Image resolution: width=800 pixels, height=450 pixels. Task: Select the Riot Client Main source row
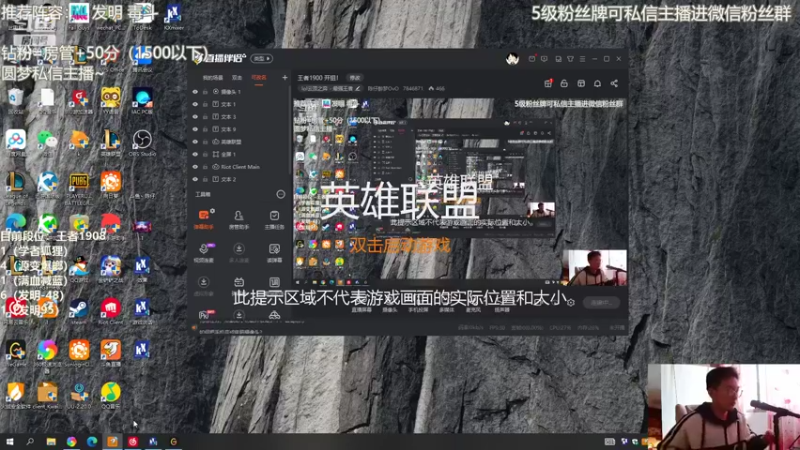pyautogui.click(x=239, y=167)
